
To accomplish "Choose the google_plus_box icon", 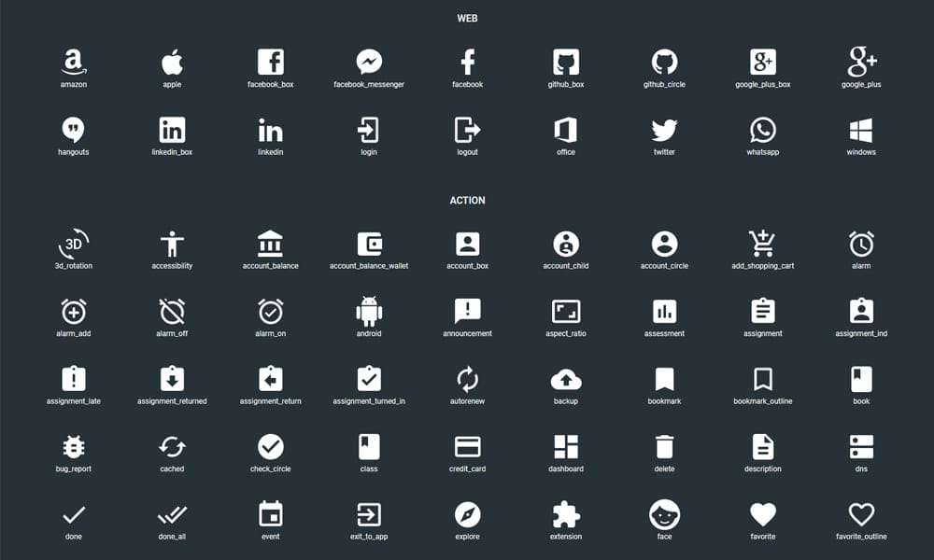I will tap(763, 62).
